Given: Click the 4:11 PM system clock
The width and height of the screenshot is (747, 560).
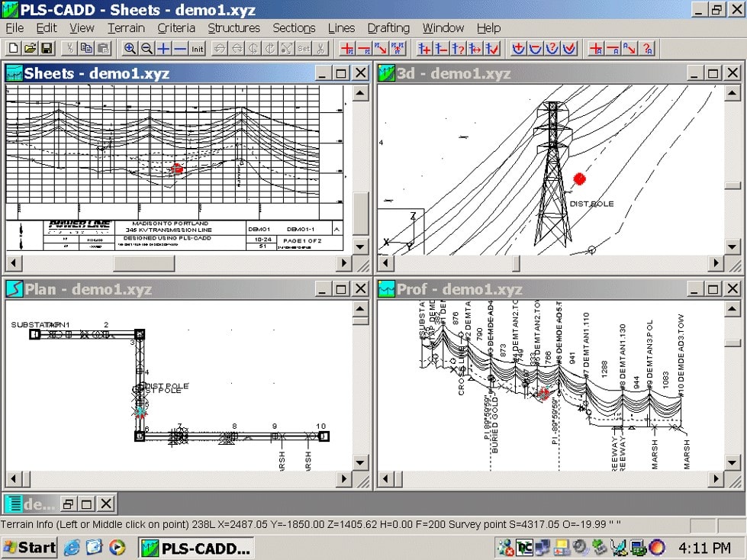Looking at the screenshot, I should click(x=704, y=548).
